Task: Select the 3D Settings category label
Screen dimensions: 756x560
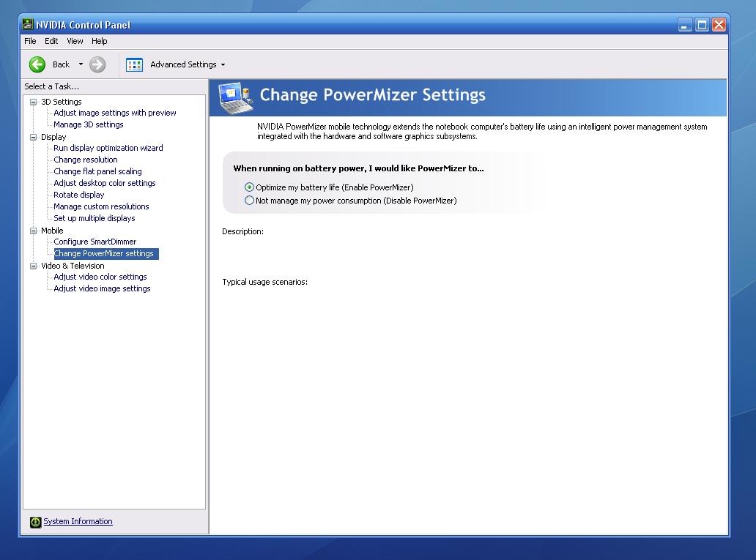Action: [x=62, y=102]
